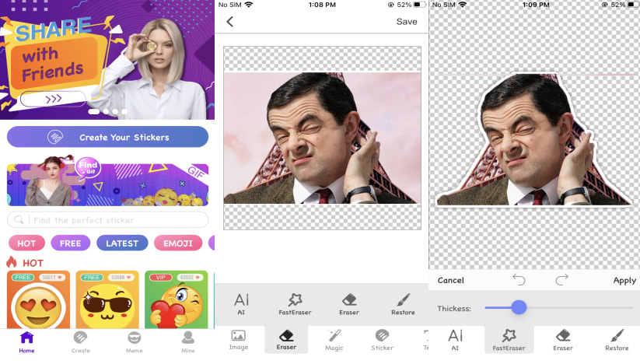
Task: Undo the last erase action
Action: pyautogui.click(x=519, y=279)
